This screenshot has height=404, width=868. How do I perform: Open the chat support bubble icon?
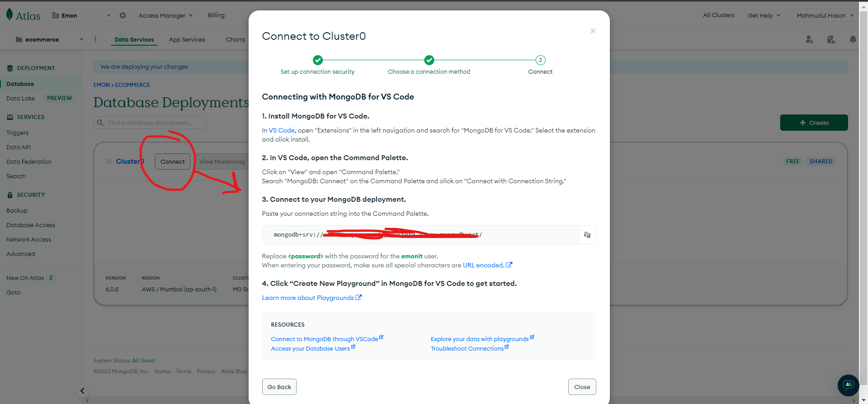pyautogui.click(x=848, y=385)
